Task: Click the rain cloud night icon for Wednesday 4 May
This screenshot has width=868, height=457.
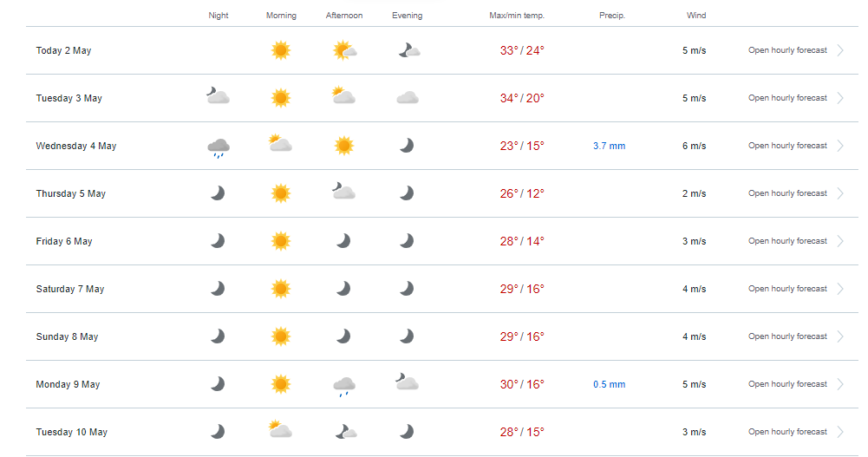Action: (x=219, y=147)
